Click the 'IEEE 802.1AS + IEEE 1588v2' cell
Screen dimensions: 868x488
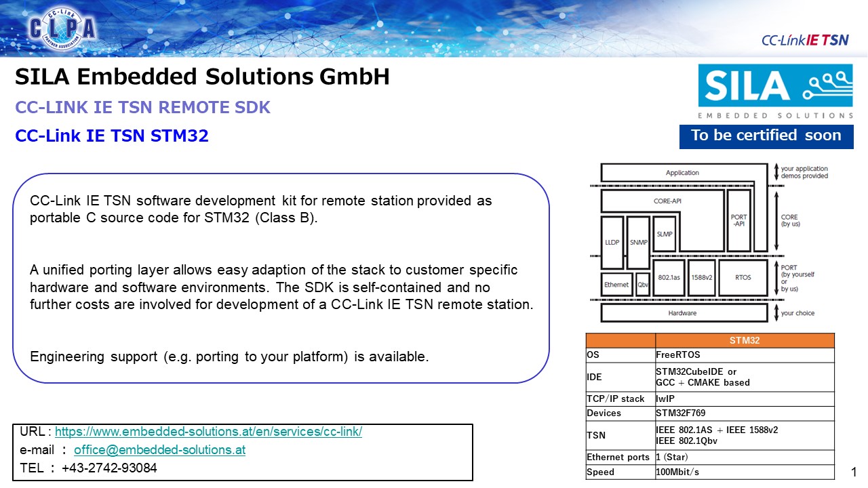point(745,435)
